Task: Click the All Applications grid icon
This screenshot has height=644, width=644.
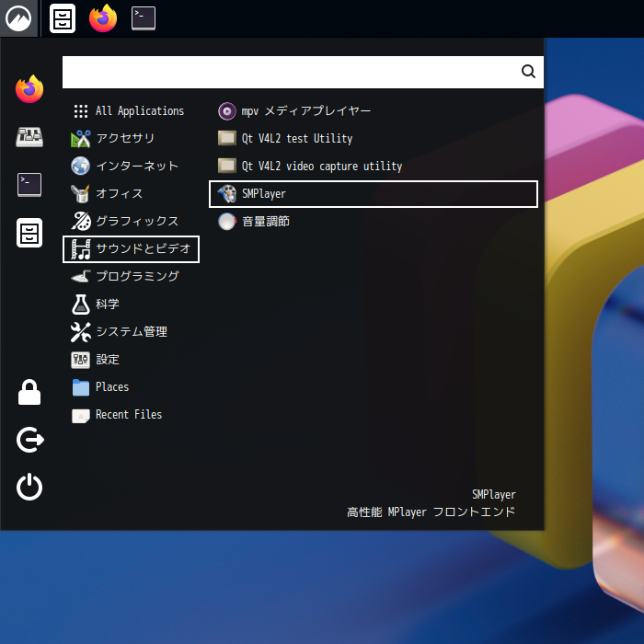Action: coord(81,111)
